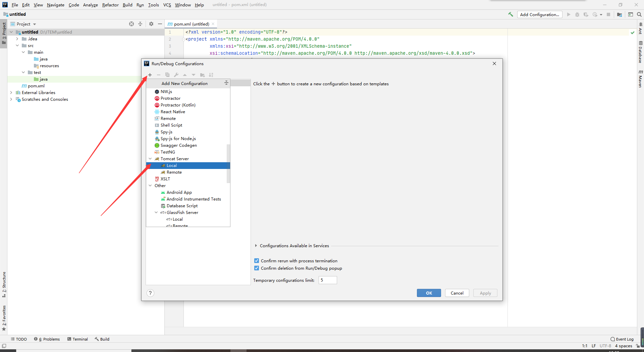644x352 pixels.
Task: Hide the Project panel with minus icon
Action: click(160, 24)
